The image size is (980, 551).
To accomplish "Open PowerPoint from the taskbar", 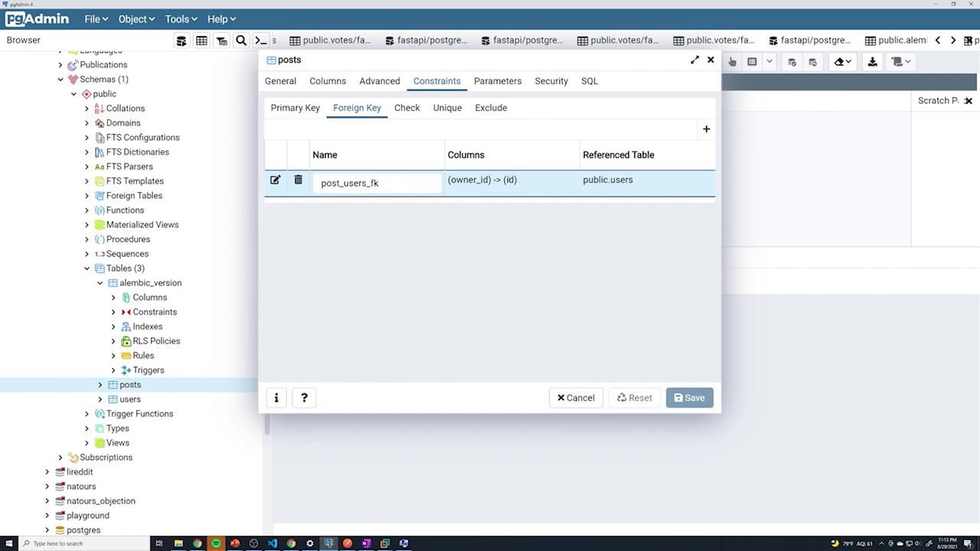I will pyautogui.click(x=235, y=543).
